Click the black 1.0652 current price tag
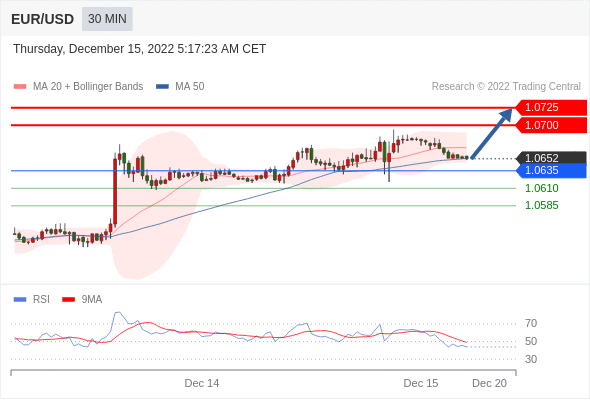The image size is (590, 400). (x=551, y=158)
